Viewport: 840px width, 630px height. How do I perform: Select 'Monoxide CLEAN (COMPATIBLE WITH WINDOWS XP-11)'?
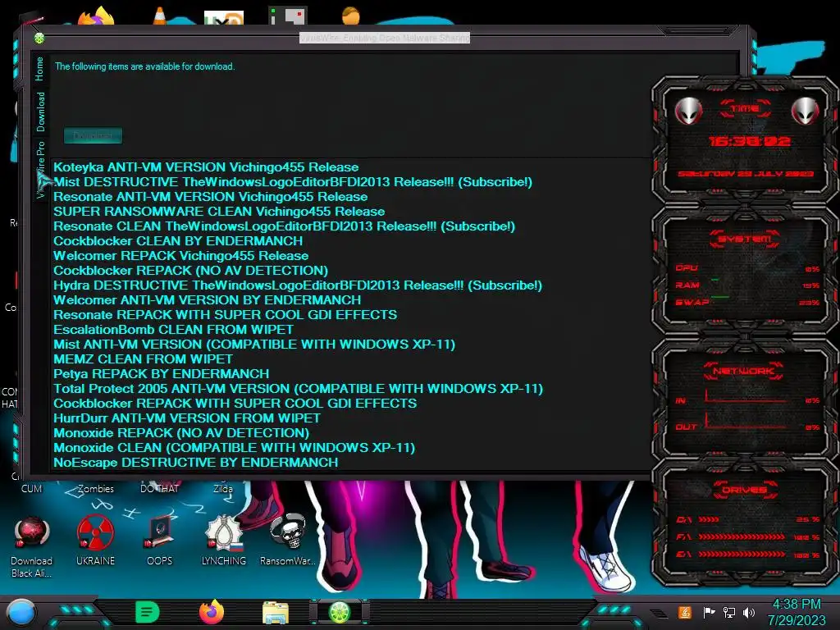coord(234,447)
